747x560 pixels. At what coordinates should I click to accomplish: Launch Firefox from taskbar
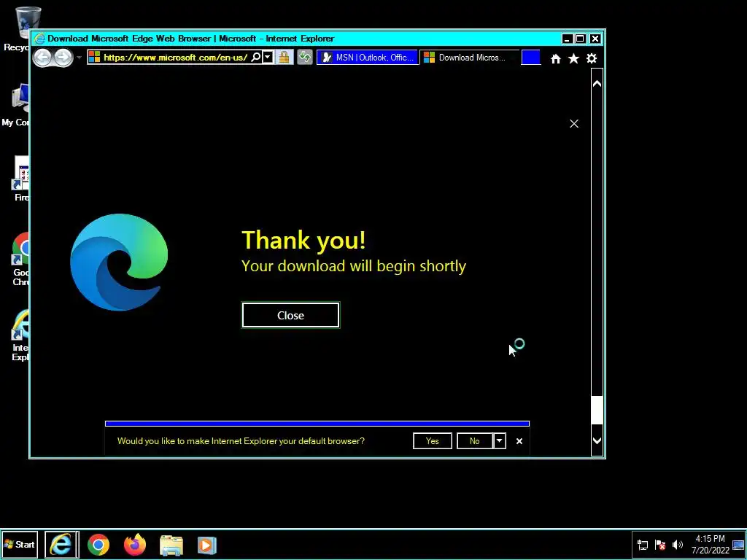(135, 545)
